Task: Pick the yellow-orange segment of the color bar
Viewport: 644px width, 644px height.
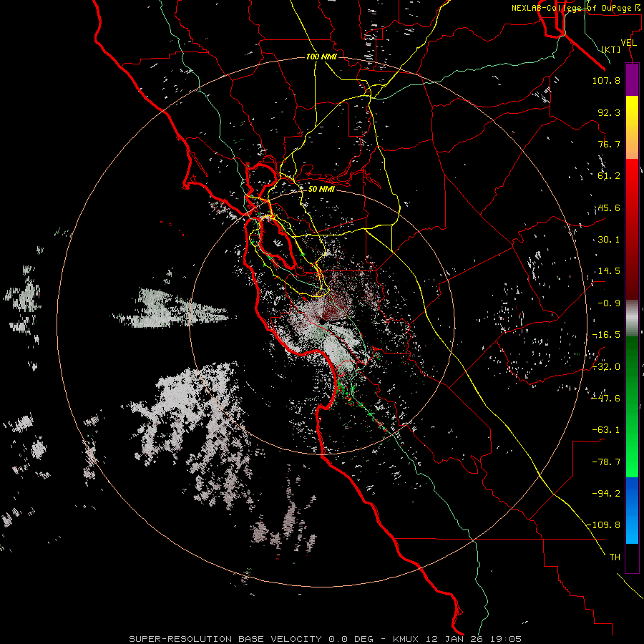Action: [632, 127]
